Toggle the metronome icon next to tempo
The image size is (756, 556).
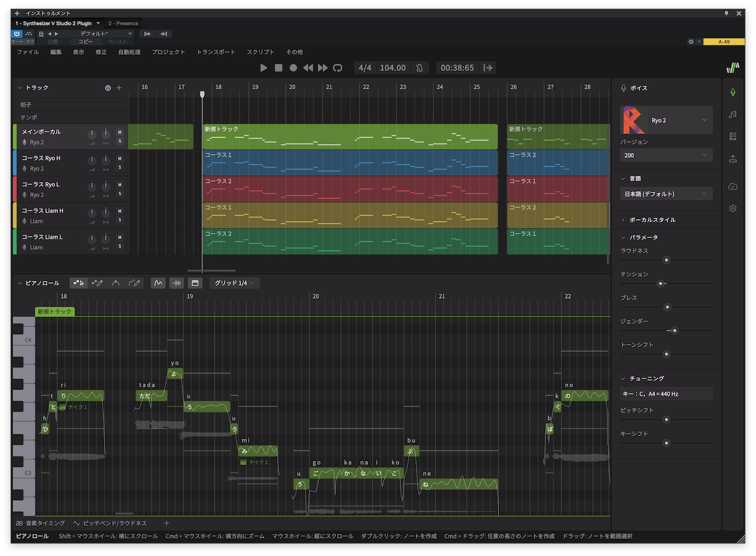coord(419,68)
